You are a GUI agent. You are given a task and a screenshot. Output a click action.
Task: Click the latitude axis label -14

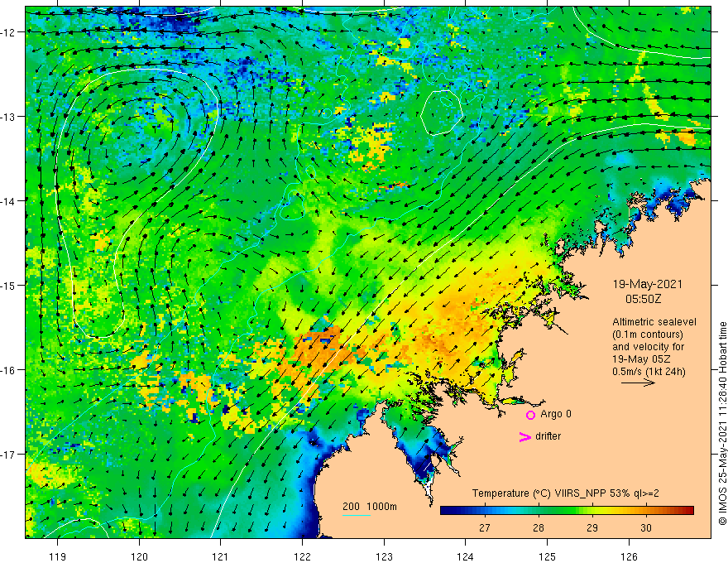click(x=8, y=201)
